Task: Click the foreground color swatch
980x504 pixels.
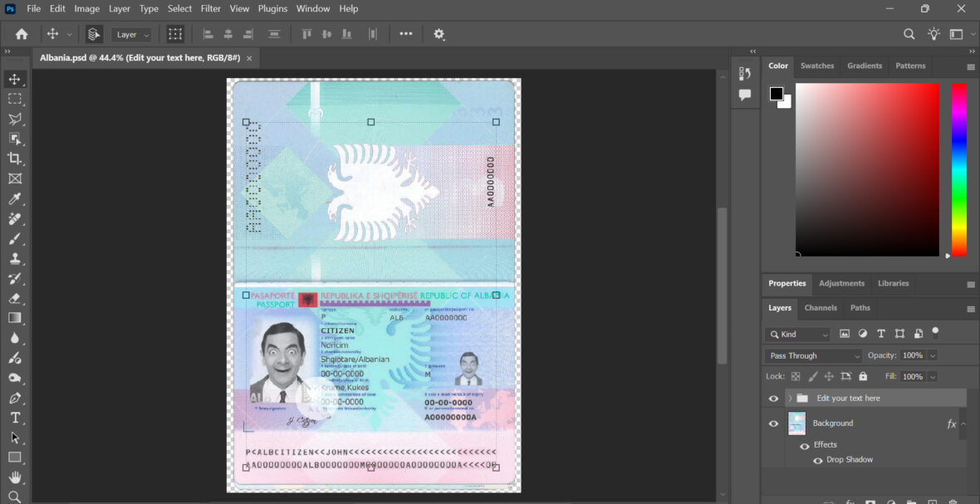Action: click(776, 92)
